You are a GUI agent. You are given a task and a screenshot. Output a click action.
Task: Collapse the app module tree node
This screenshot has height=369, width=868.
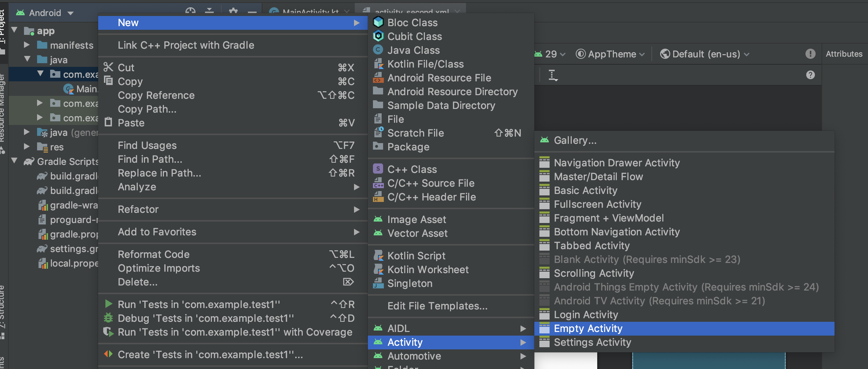pos(15,30)
